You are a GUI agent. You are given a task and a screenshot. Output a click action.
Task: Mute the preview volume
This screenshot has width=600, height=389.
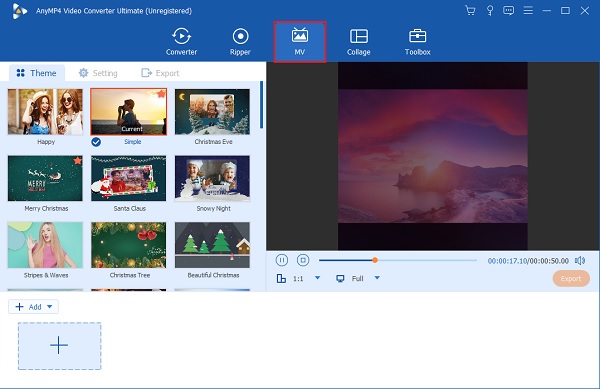[x=580, y=260]
